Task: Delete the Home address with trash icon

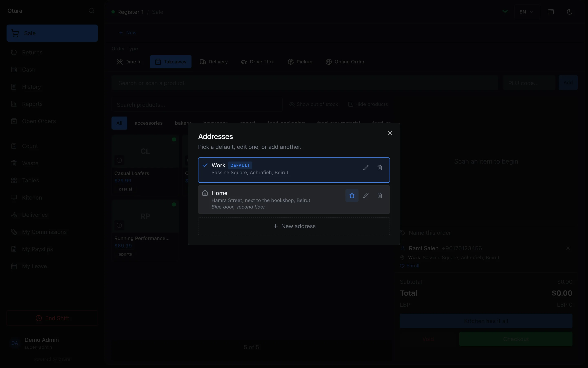Action: pos(380,195)
